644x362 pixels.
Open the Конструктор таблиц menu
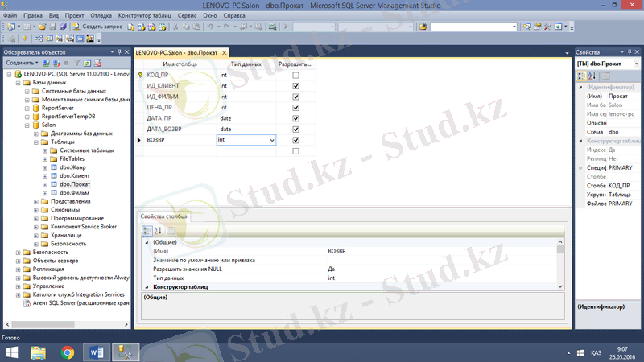(145, 15)
